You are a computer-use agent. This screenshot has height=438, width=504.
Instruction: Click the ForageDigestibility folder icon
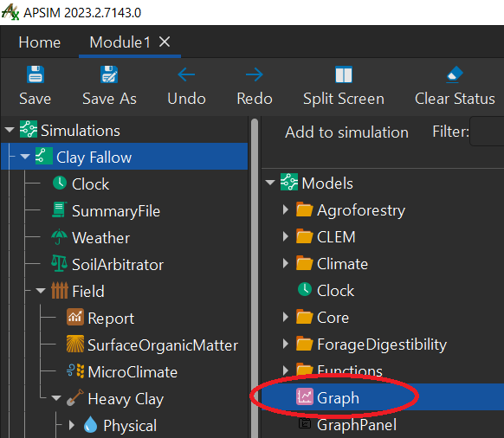point(305,344)
